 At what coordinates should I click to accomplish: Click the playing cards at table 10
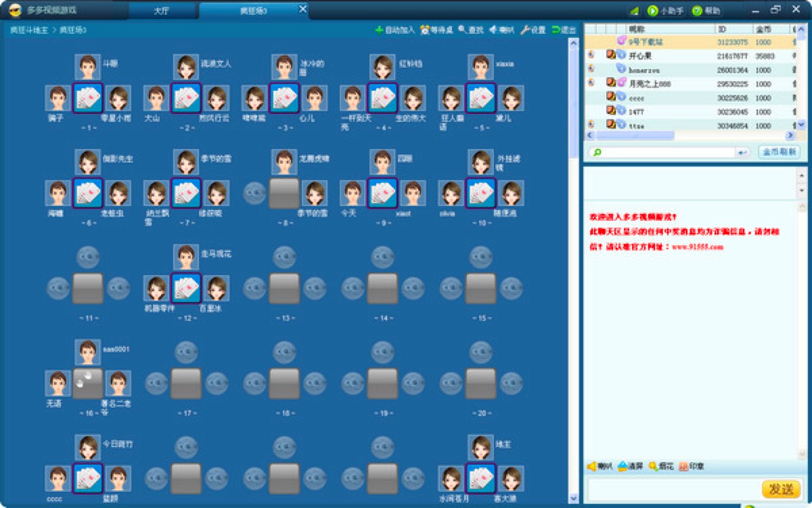[480, 193]
